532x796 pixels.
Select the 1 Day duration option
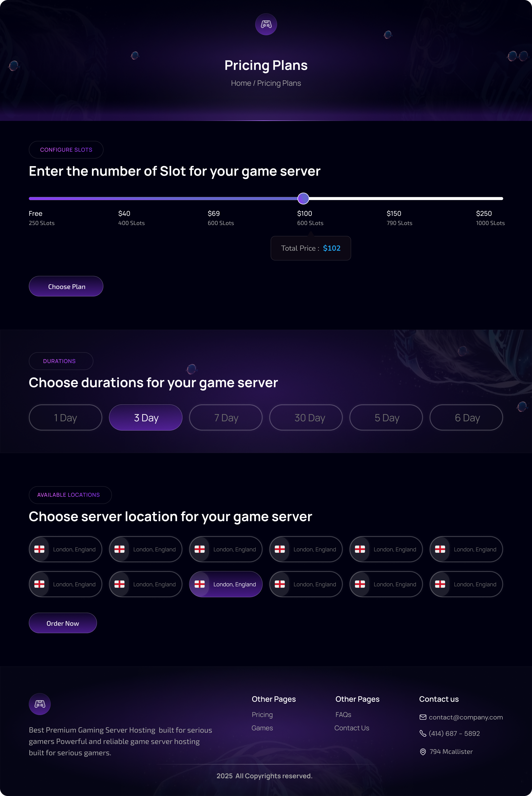click(x=65, y=418)
